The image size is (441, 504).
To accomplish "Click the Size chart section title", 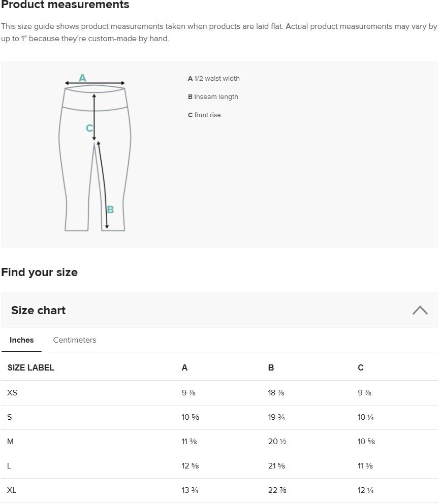I will 39,310.
